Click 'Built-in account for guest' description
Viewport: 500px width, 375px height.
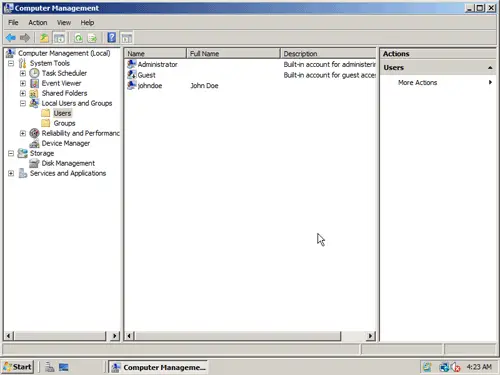point(330,75)
